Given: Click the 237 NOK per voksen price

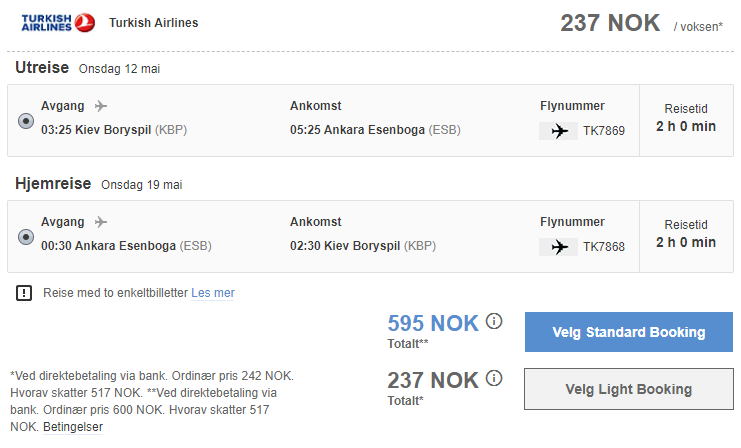Looking at the screenshot, I should (610, 23).
